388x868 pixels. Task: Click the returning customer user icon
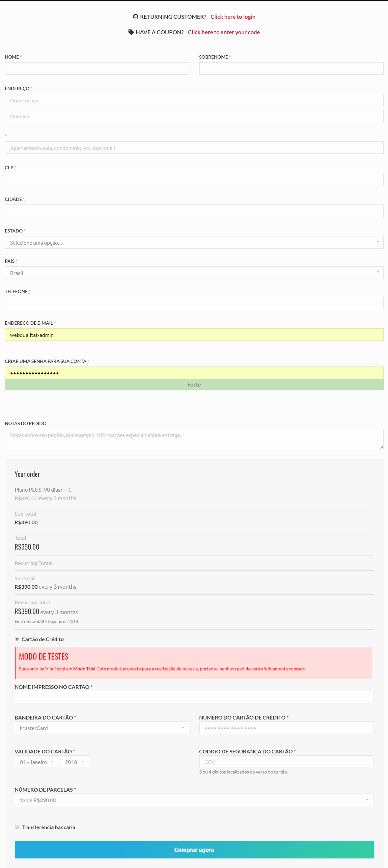135,16
